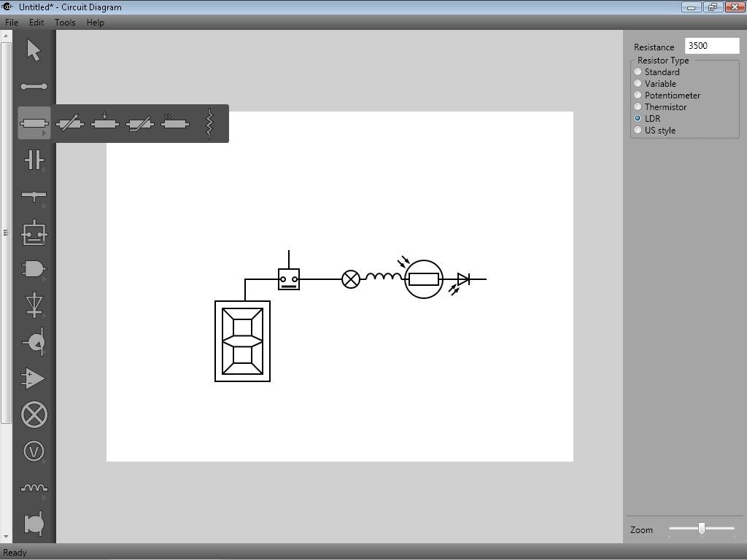The image size is (747, 560).
Task: Pick the thermistor icon from the flyout
Action: 141,123
